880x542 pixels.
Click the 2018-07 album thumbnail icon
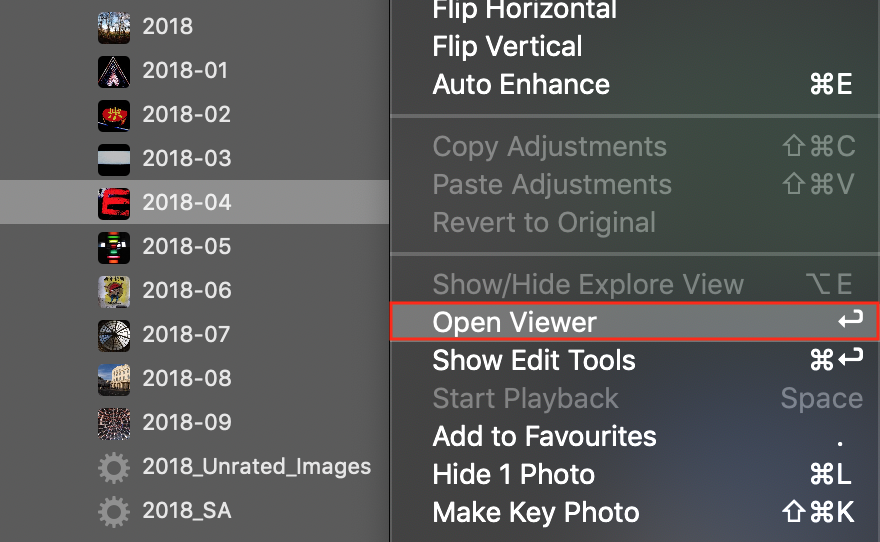[x=114, y=334]
